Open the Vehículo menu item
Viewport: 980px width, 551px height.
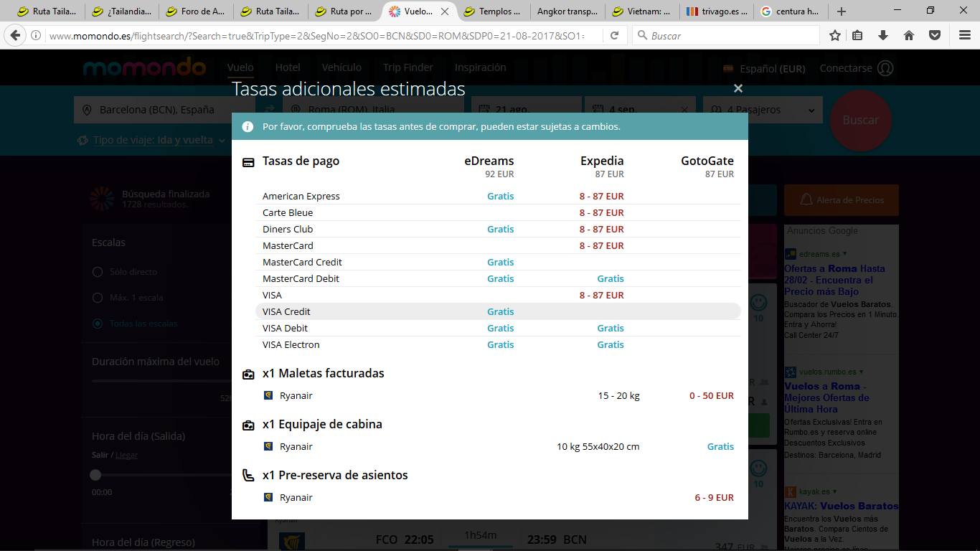click(341, 67)
